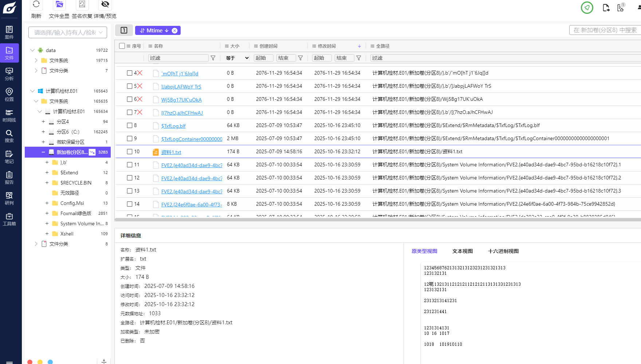This screenshot has height=364, width=641.
Task: Check the box for row 4
Action: pos(129,73)
